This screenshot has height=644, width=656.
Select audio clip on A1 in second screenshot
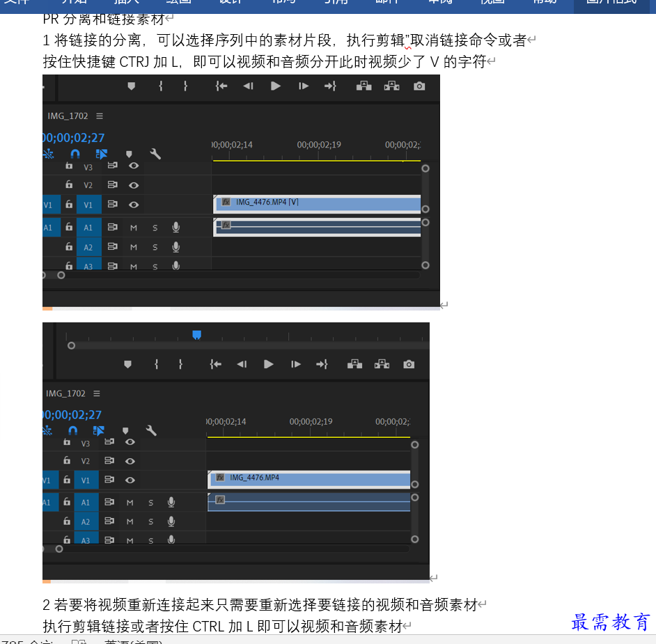pyautogui.click(x=309, y=502)
